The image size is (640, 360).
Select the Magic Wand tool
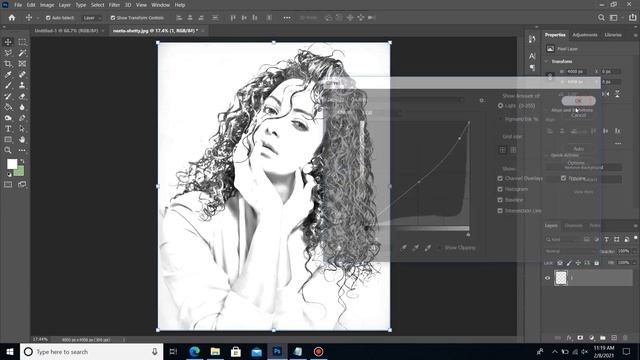(x=22, y=53)
